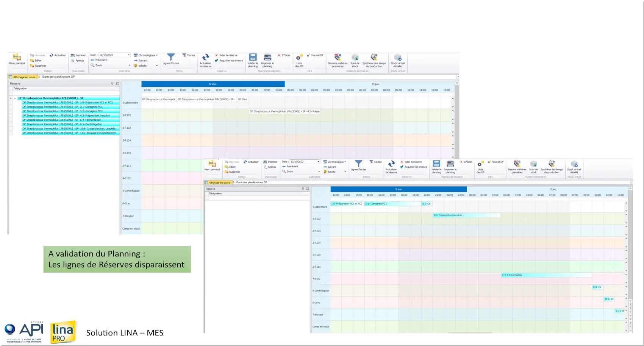Screen dimensions: 644x346
Task: Open Suivi de stock in the back window
Action: [x=355, y=61]
